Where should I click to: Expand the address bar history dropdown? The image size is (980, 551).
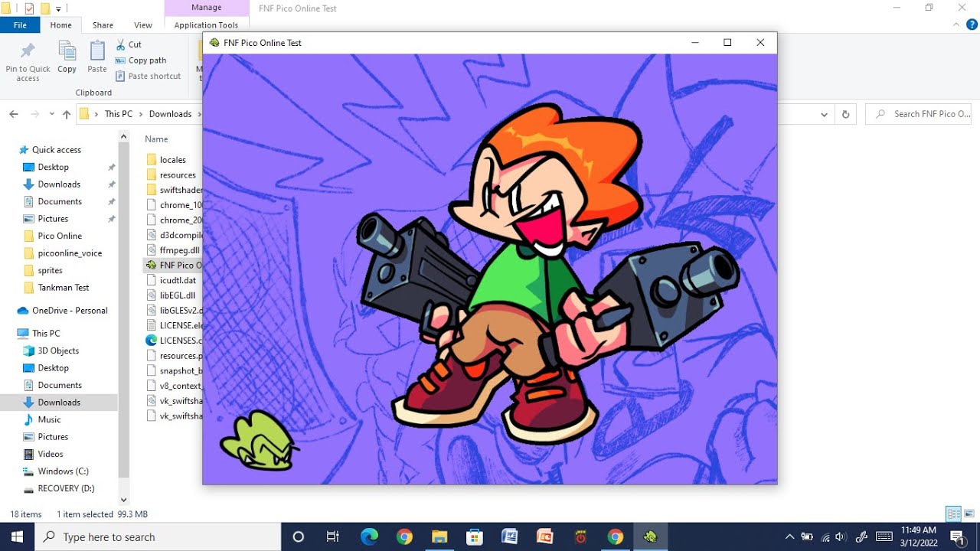824,114
